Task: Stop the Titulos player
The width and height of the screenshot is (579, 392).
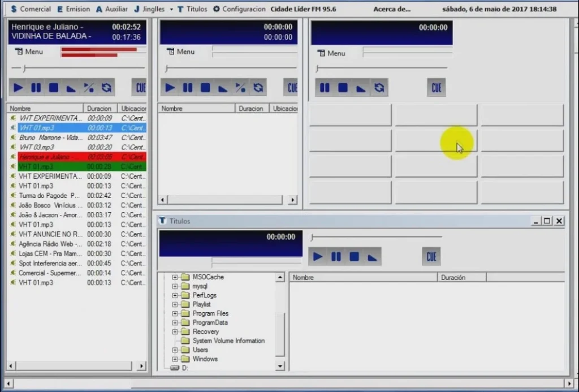Action: point(354,256)
